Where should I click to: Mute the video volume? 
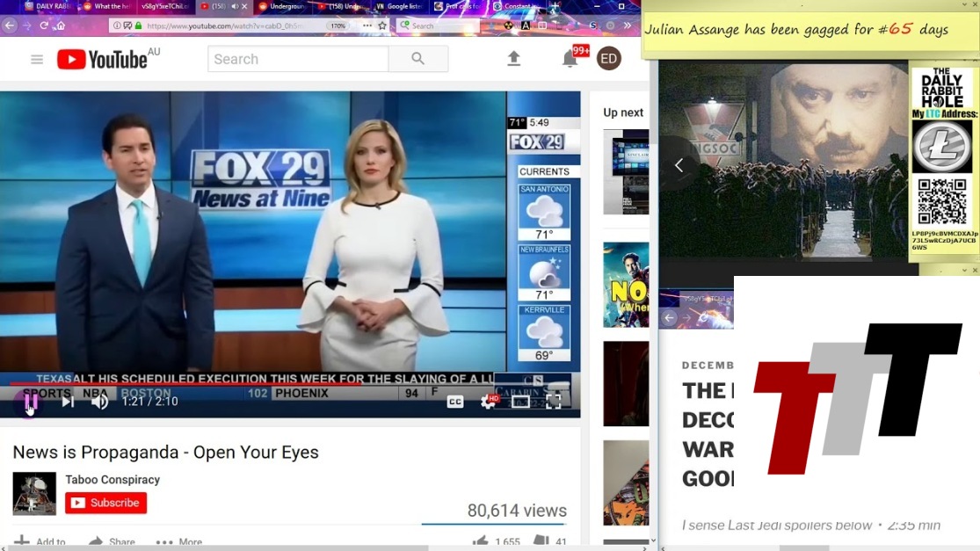100,402
